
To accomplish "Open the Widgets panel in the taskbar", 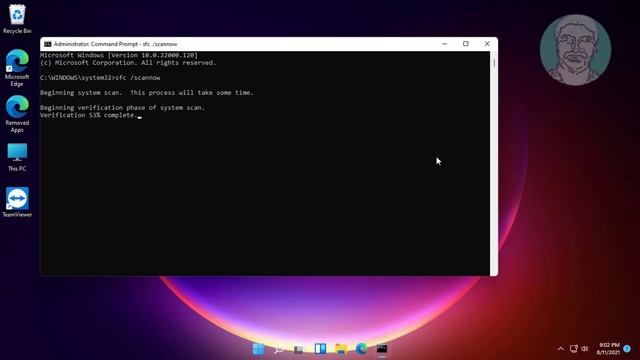I will pos(320,349).
